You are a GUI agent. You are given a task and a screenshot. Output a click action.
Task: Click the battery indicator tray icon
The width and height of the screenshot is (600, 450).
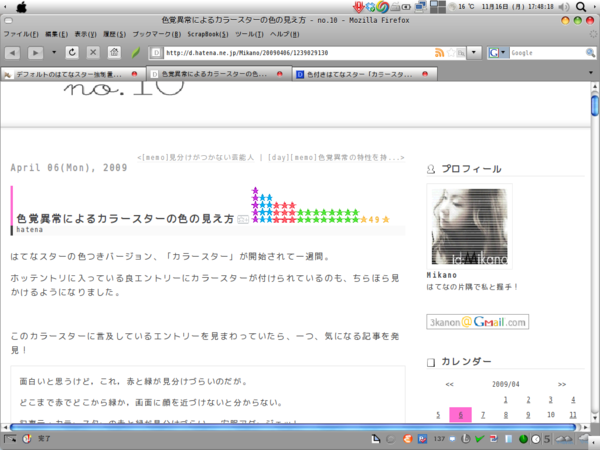(x=406, y=7)
